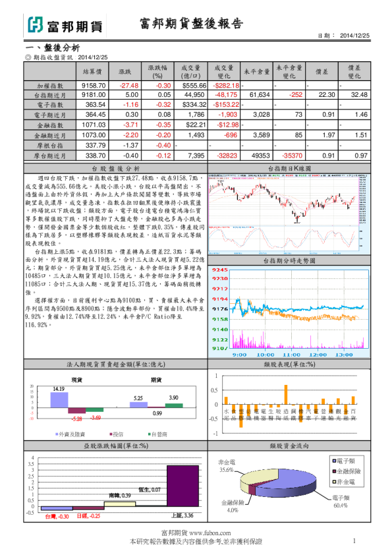Select the 摩根台指 row label
The image size is (392, 555).
point(50,146)
